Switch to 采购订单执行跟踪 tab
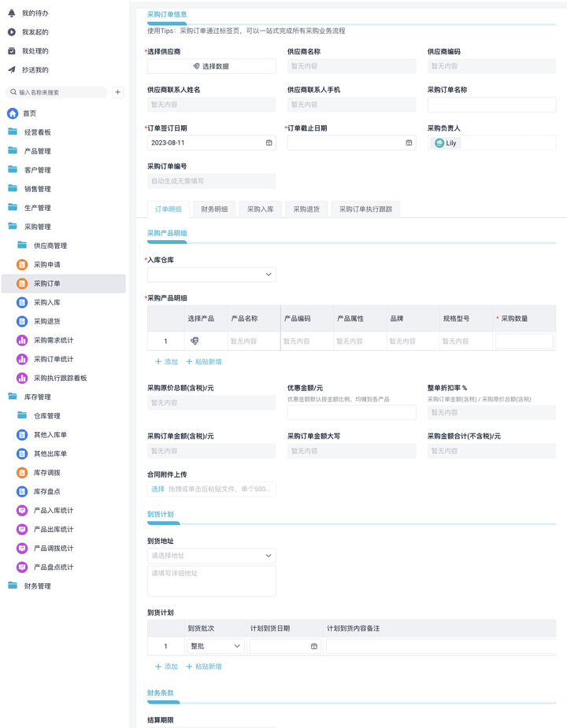 click(x=365, y=209)
